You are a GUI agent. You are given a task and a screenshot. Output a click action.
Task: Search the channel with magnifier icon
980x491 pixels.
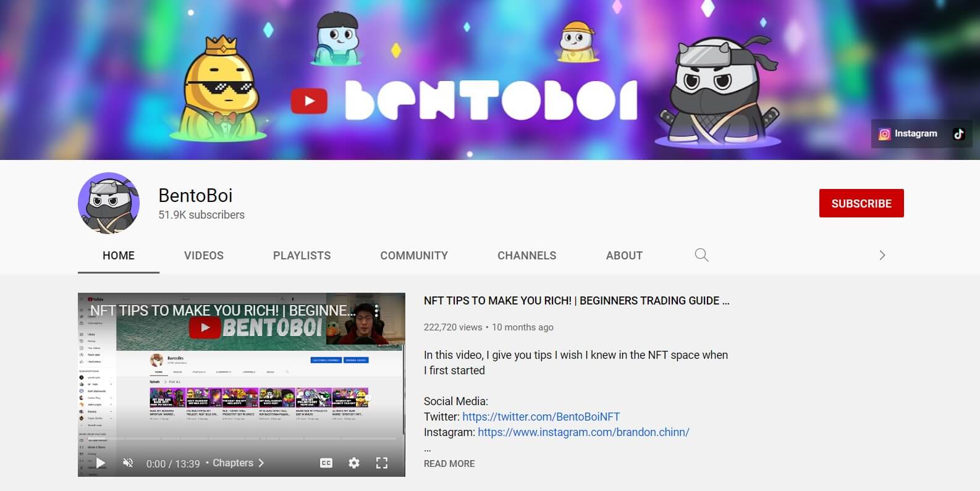701,255
